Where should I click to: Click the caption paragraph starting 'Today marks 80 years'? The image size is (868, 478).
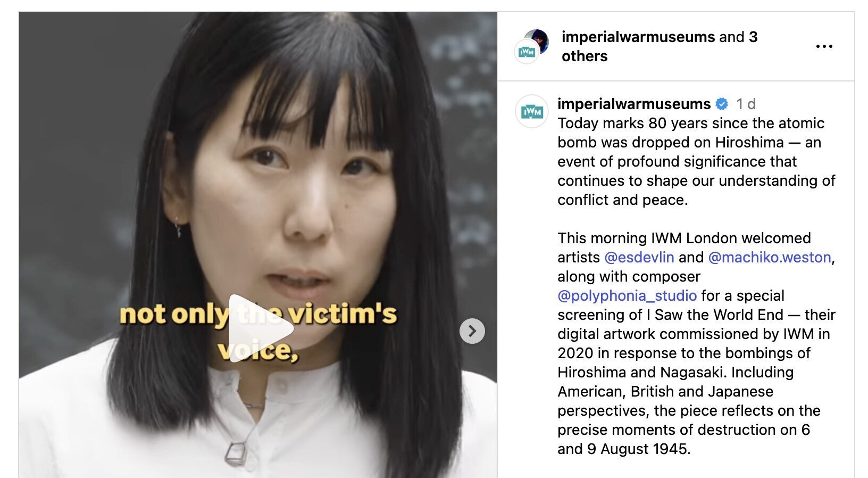click(696, 161)
